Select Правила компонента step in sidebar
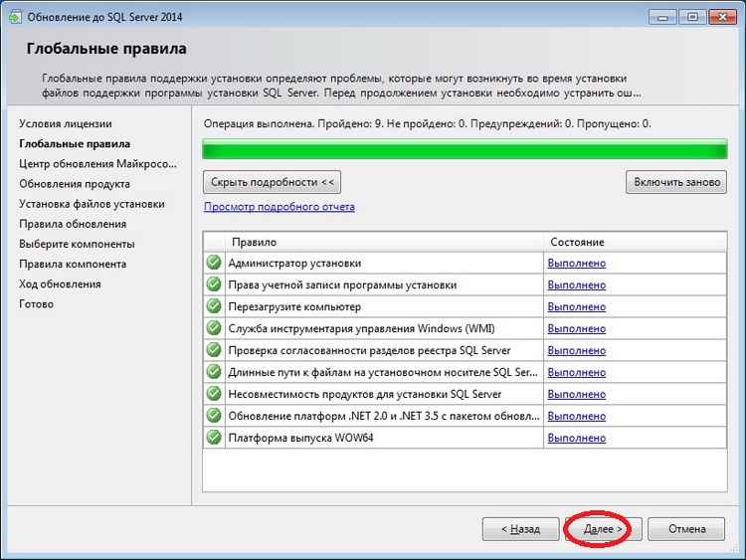The width and height of the screenshot is (746, 560). click(73, 264)
